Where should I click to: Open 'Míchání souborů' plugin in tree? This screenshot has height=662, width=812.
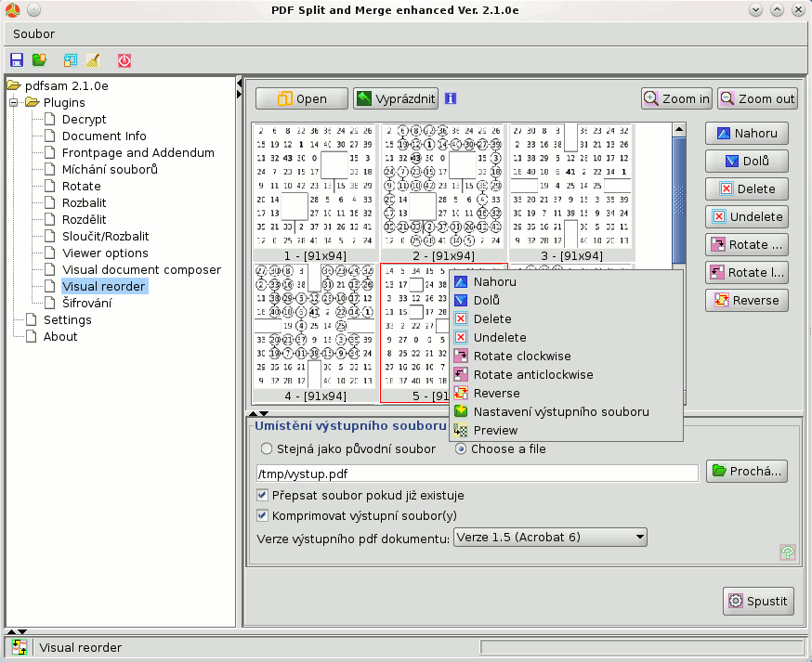(110, 169)
